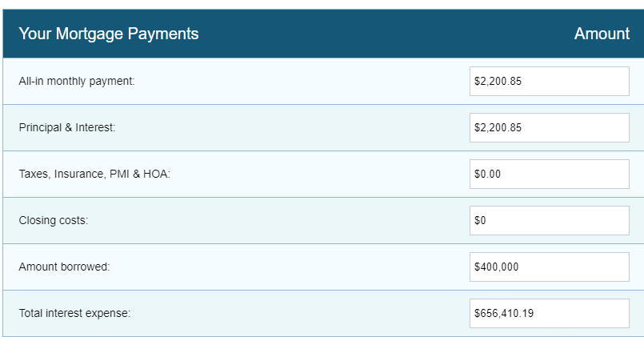Select the Amount borrowed input box
Viewport: 644px width, 337px height.
click(x=549, y=267)
